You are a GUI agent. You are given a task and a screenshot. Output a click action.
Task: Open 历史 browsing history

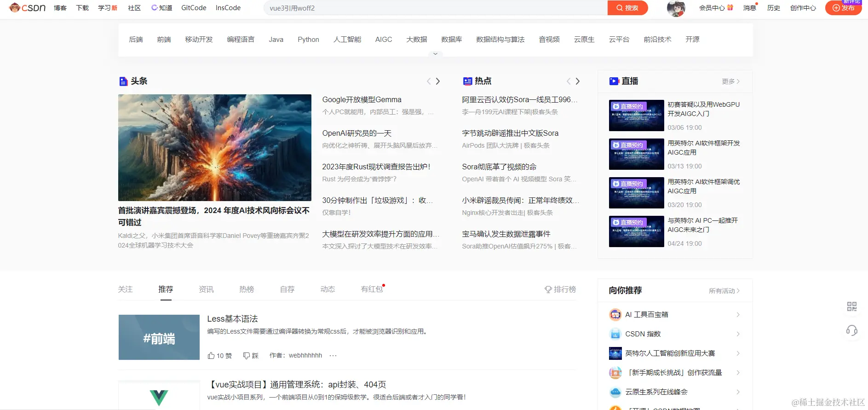click(774, 8)
